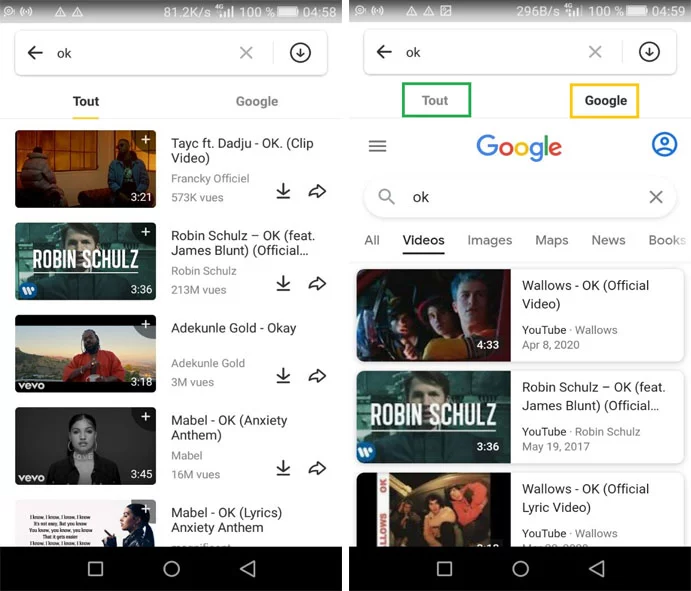The height and width of the screenshot is (591, 691).
Task: Share Robin Schulz OK video in left list
Action: coord(317,283)
